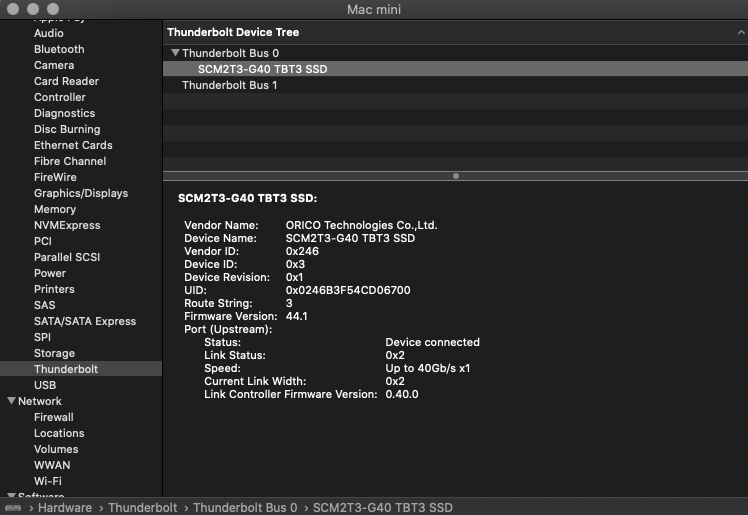This screenshot has height=515, width=748.
Task: Select Network group label in the sidebar
Action: pyautogui.click(x=40, y=402)
